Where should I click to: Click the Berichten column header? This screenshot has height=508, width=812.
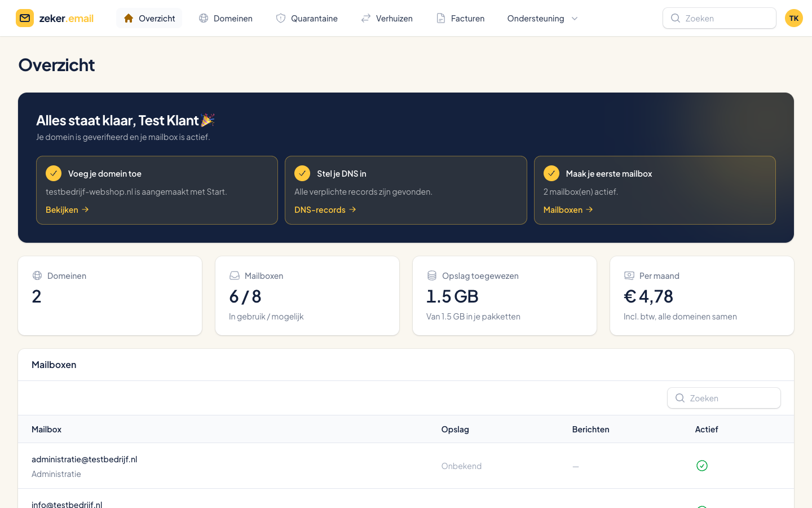pos(590,430)
